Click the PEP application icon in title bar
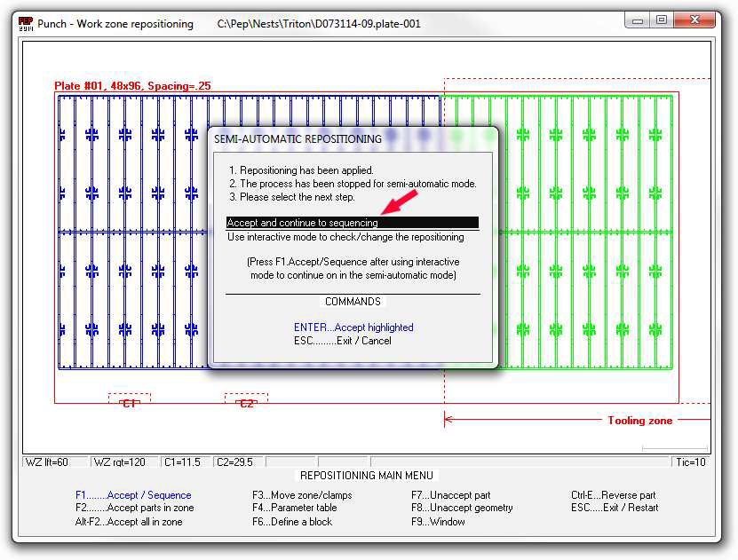Screen dimensions: 738x560 27,24
